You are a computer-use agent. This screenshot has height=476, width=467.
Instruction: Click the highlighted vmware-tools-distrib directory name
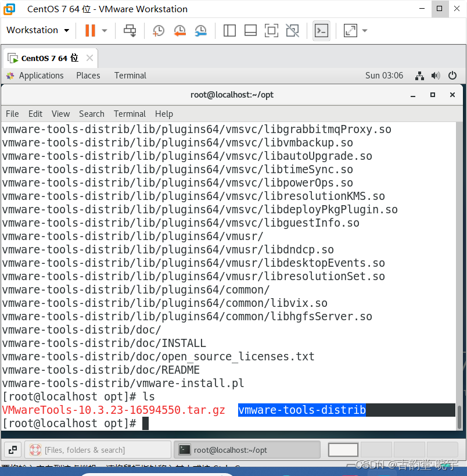[x=302, y=410]
